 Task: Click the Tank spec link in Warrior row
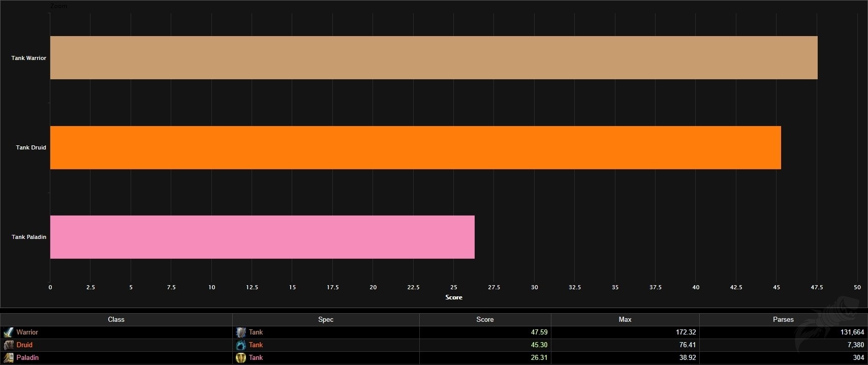click(256, 332)
